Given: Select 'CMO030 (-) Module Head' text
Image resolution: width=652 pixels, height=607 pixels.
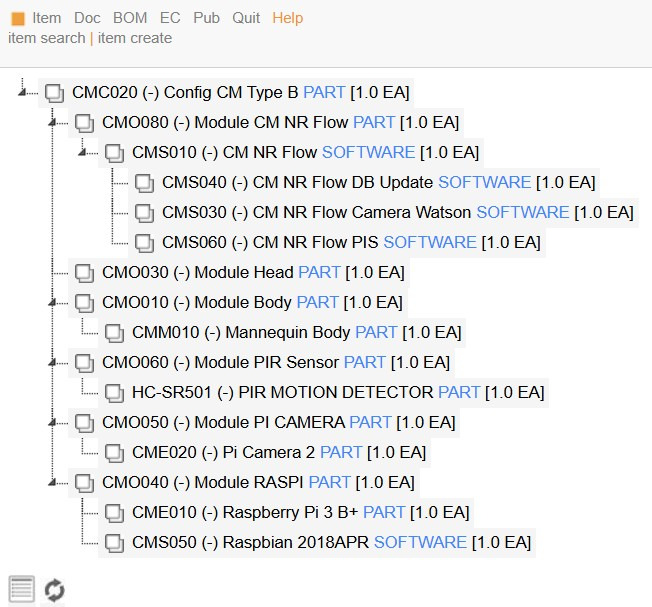Looking at the screenshot, I should [198, 272].
